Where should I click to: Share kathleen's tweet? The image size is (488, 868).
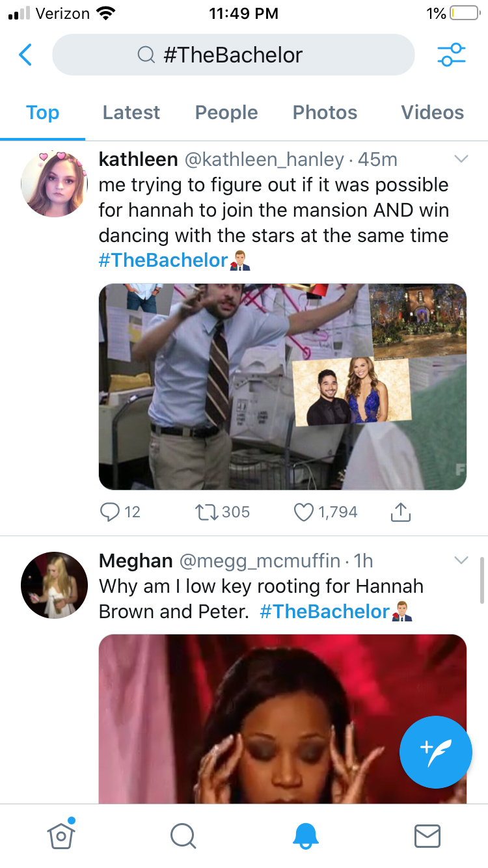coord(401,512)
